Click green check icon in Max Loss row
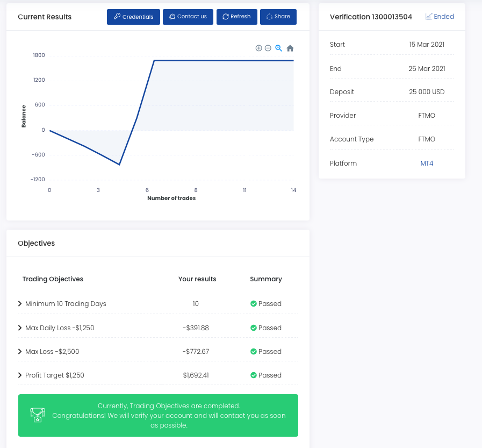Viewport: 482px width, 448px height. (x=254, y=352)
